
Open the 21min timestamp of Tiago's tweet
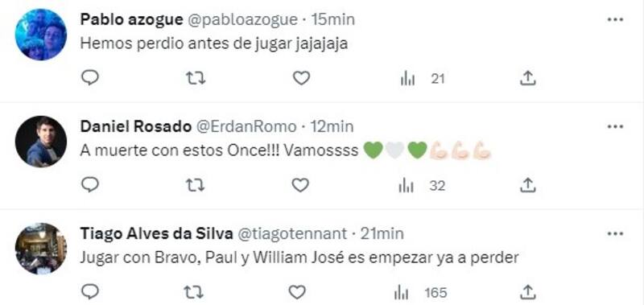point(382,233)
